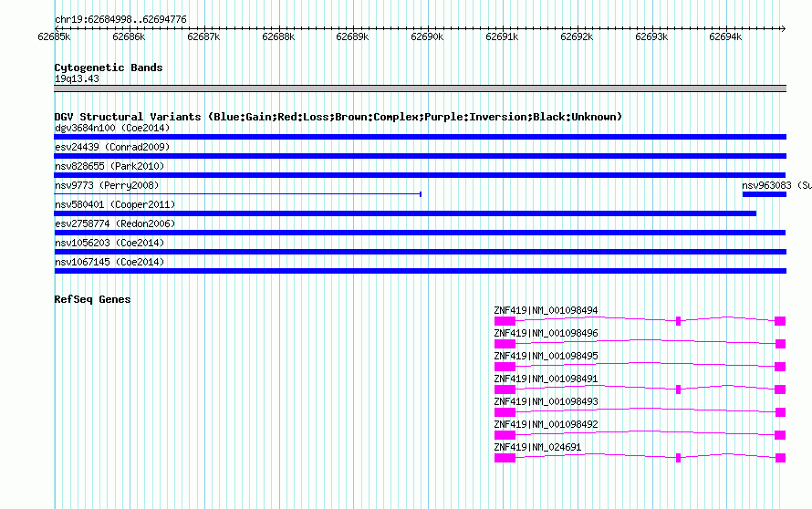Open transcript label ZNF419|NM_001098495
This screenshot has width=812, height=509.
(x=546, y=357)
